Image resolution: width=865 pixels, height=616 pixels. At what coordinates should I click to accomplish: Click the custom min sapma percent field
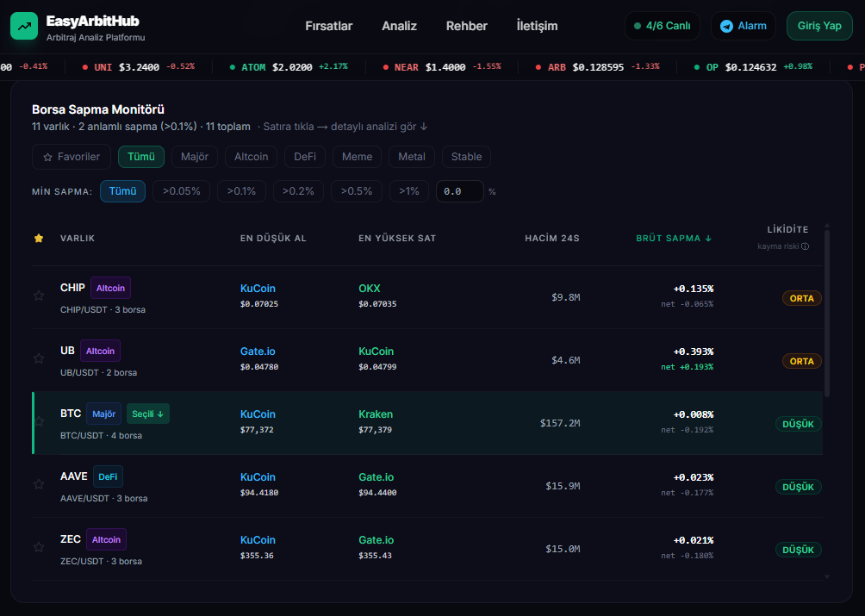point(460,191)
